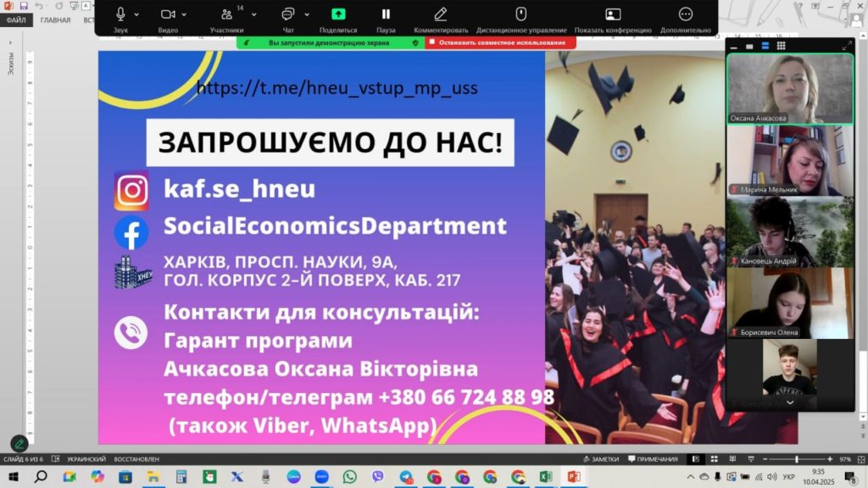Expand the video panel to full screen
Image resolution: width=868 pixels, height=488 pixels.
pos(847,47)
